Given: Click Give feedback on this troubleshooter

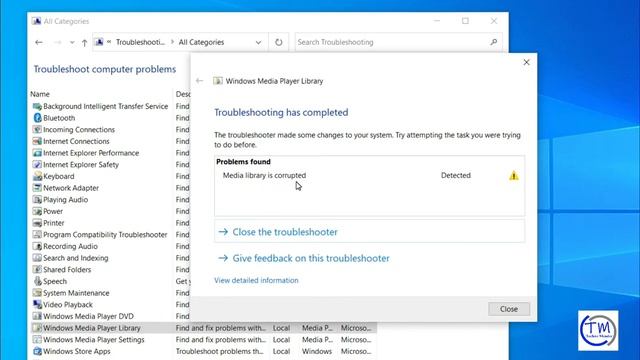Looking at the screenshot, I should [x=311, y=258].
